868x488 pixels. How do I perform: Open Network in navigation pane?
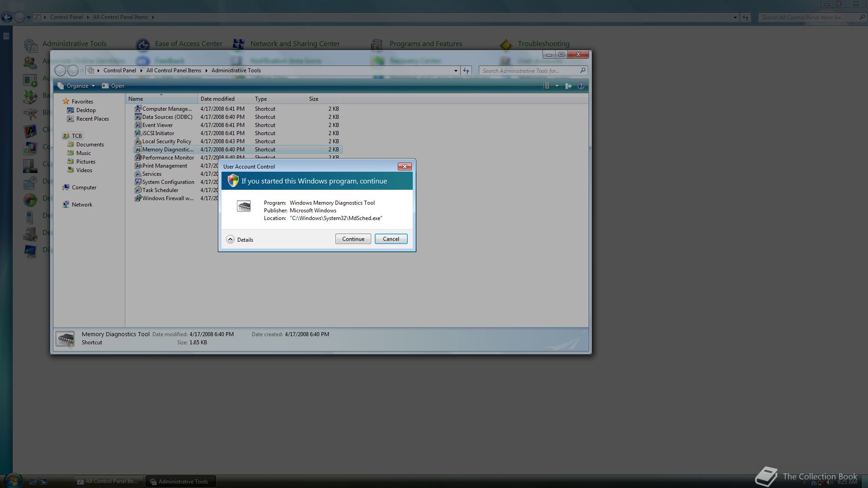[x=77, y=205]
